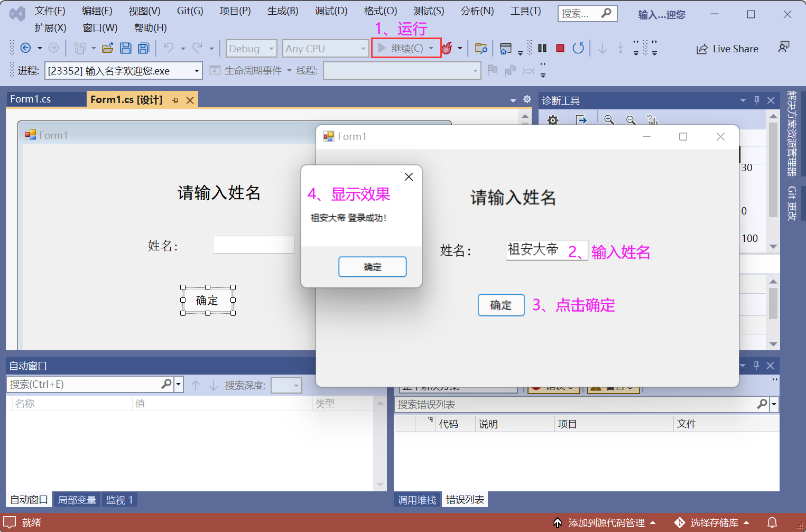Expand the 继续(C) button dropdown arrow

pyautogui.click(x=431, y=49)
